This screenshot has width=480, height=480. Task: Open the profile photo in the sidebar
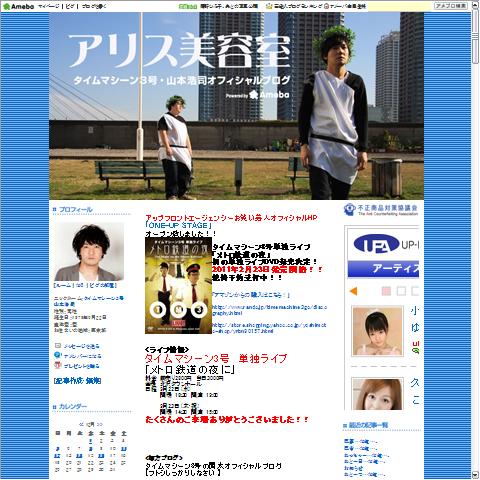click(89, 252)
